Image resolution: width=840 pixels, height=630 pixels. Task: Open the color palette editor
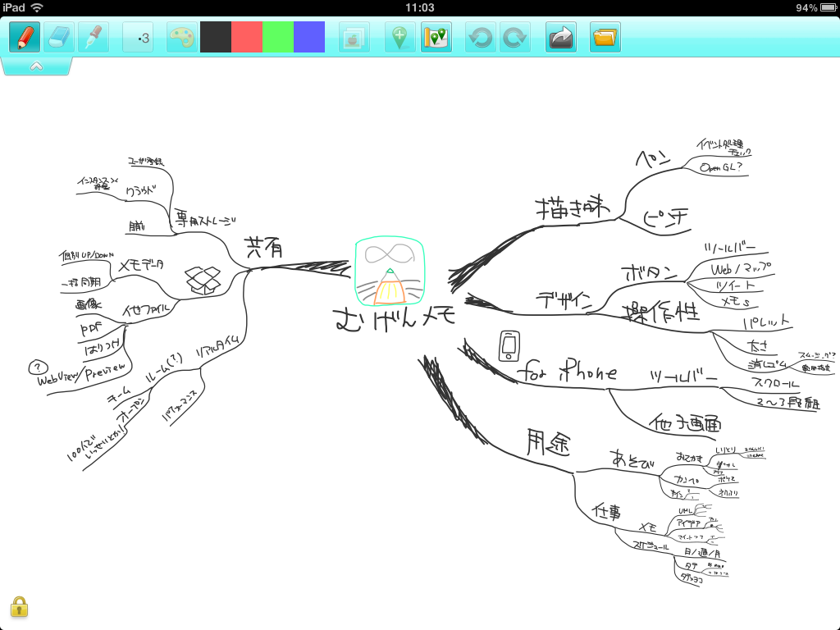(x=181, y=38)
